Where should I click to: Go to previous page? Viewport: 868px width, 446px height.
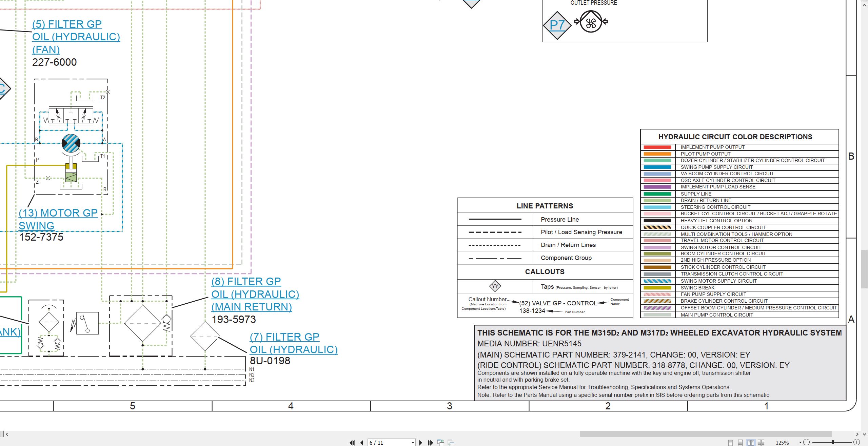click(362, 443)
